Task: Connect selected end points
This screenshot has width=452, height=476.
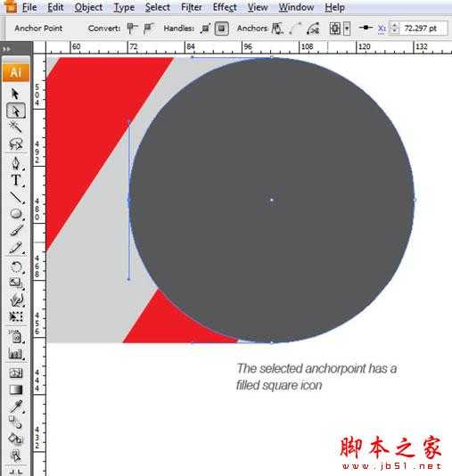Action: [295, 29]
